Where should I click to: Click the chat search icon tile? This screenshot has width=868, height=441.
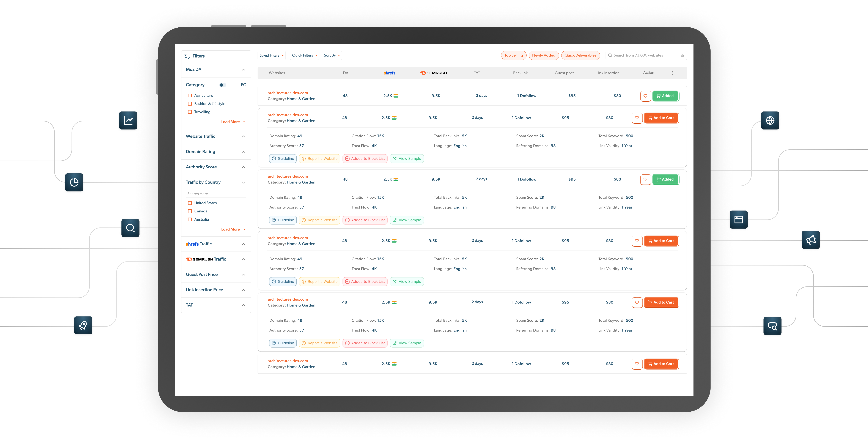click(772, 326)
